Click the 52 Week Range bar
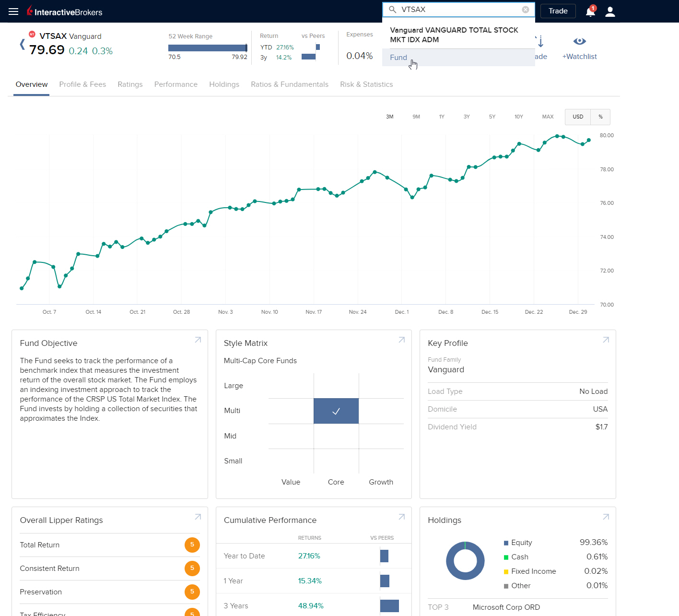 [x=208, y=48]
